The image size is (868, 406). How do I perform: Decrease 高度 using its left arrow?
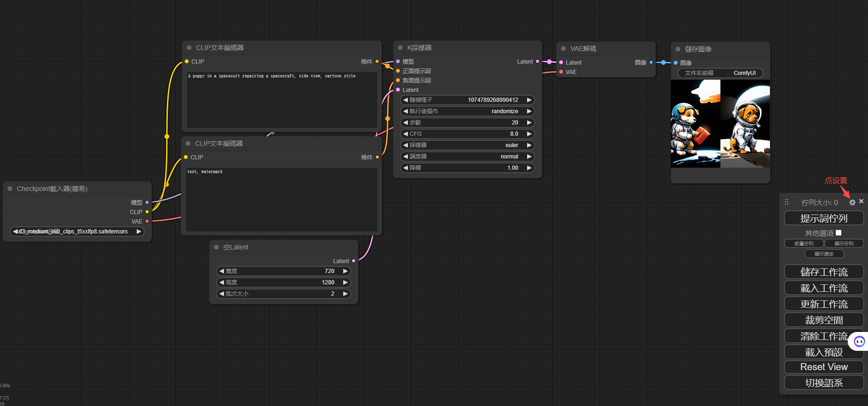pos(222,282)
